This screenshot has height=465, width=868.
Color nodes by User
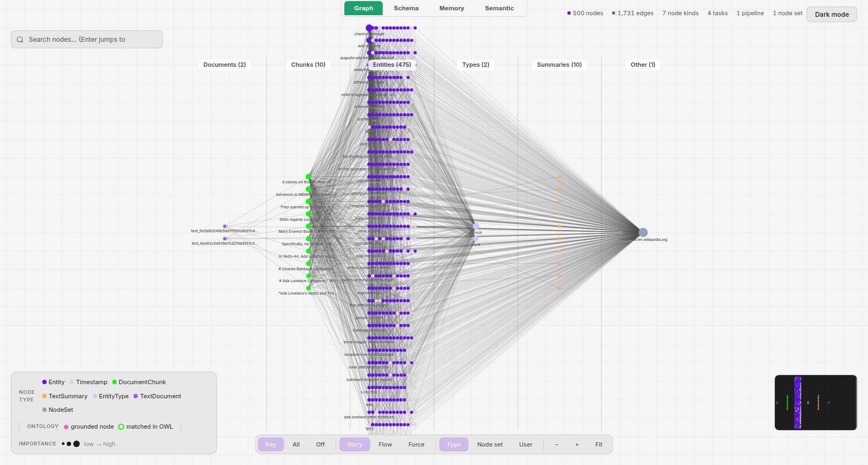[x=526, y=444]
